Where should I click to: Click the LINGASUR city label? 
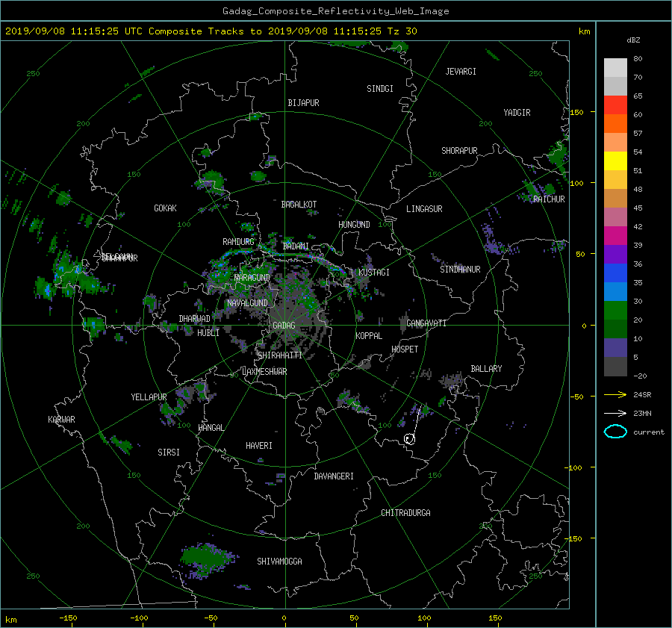pos(424,209)
